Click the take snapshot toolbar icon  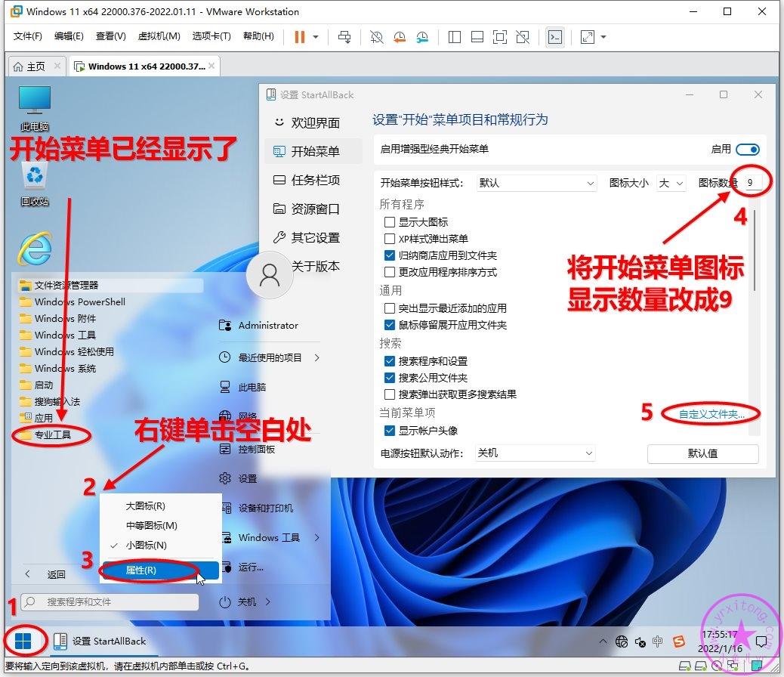376,37
